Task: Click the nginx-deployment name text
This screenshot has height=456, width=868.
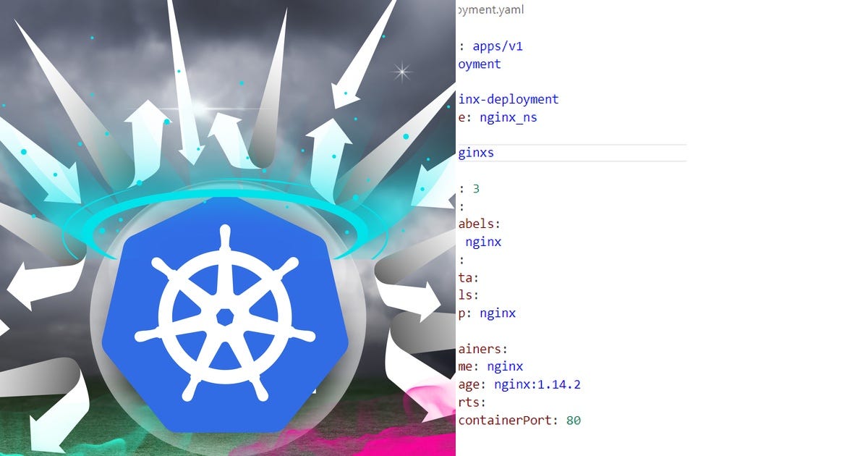Action: [509, 98]
